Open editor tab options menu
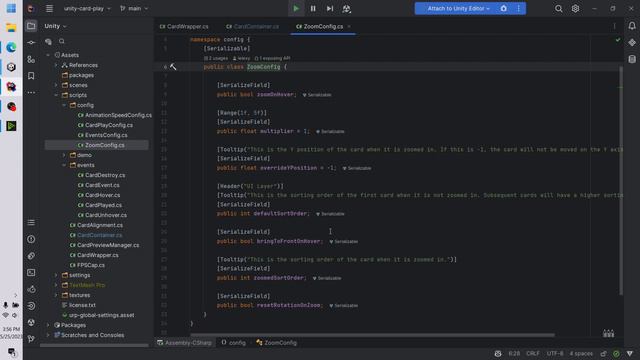 click(x=614, y=27)
